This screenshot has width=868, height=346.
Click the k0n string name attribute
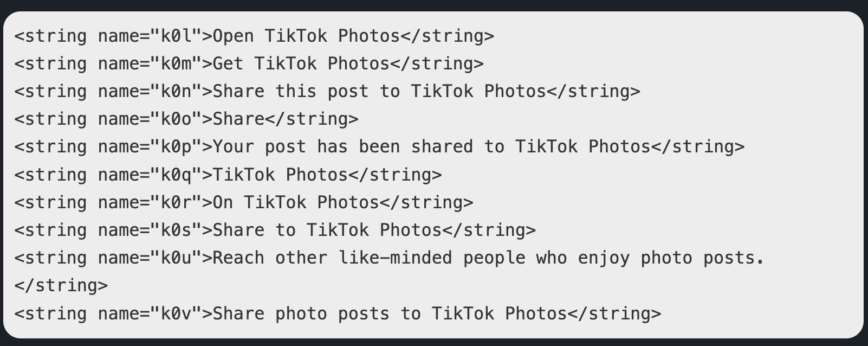(x=150, y=92)
